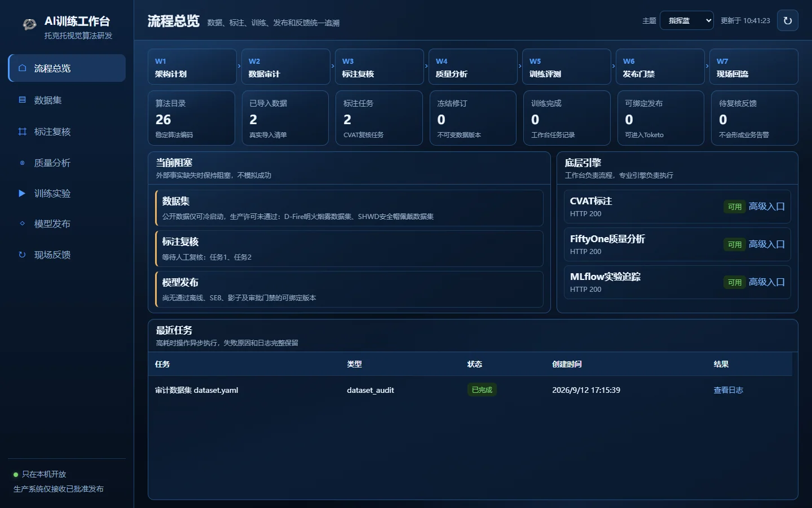Screen dimensions: 812x508
Task: Click the 标注复核 blocker item
Action: click(349, 249)
